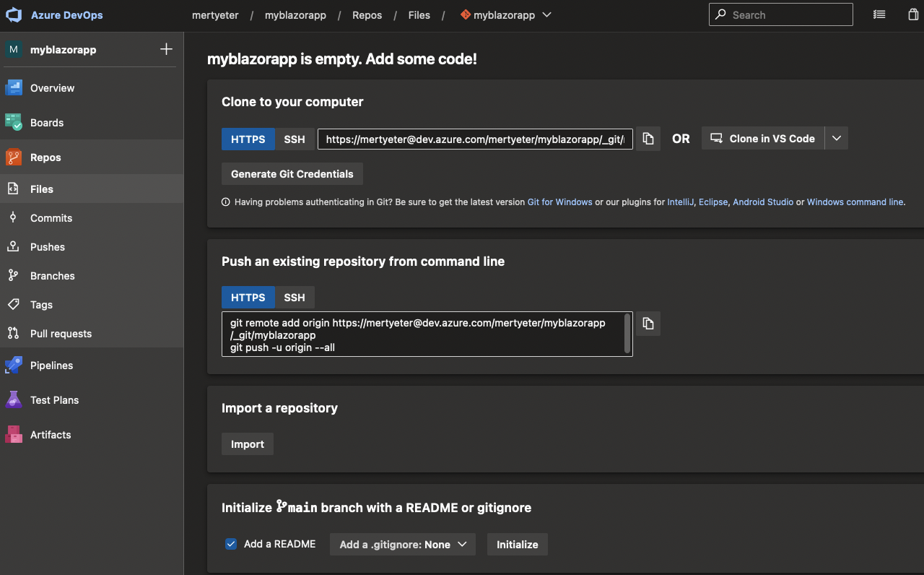Image resolution: width=924 pixels, height=575 pixels.
Task: Open the Android Studio plugin link
Action: pos(763,202)
